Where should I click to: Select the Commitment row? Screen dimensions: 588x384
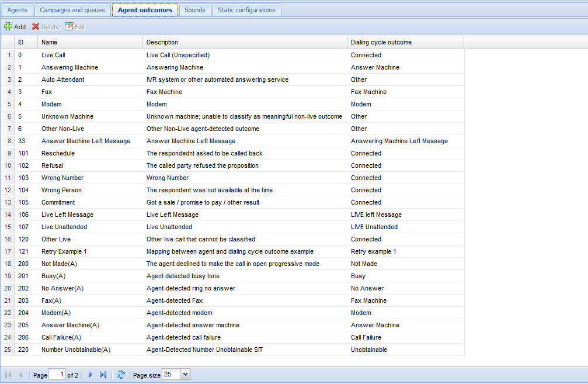coord(232,202)
